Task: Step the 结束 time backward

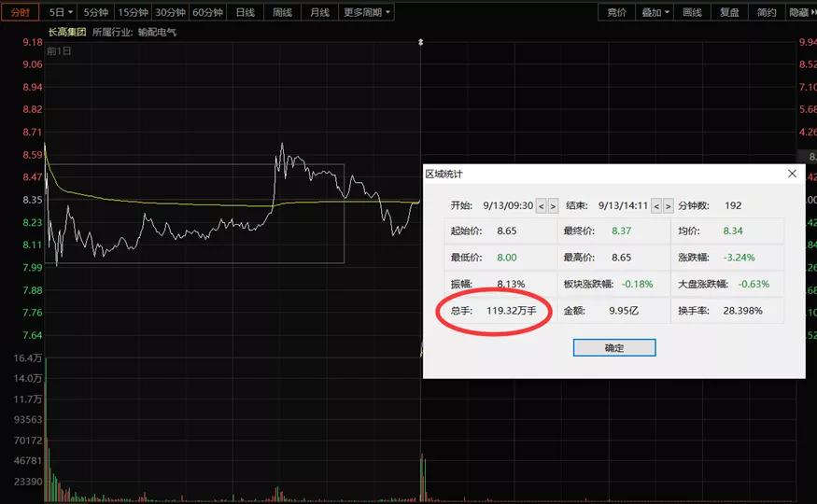Action: point(656,206)
